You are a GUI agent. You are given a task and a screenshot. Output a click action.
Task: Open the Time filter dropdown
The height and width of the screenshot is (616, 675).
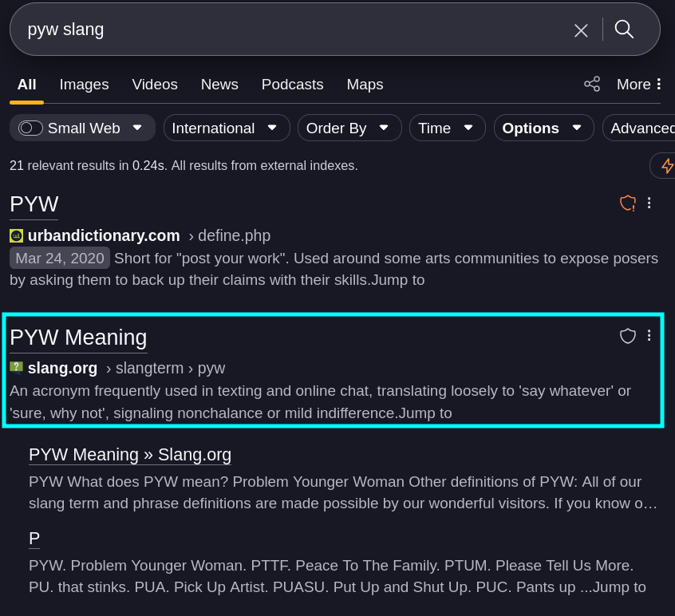[446, 128]
